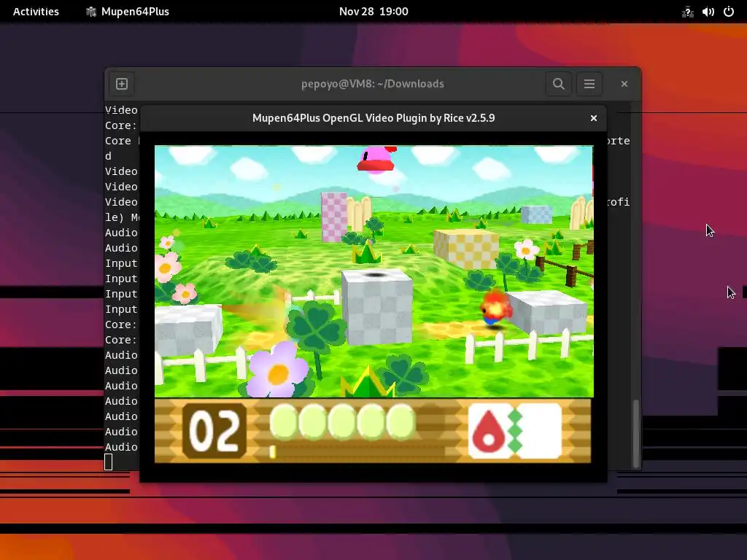Close the Mupen64Plus video plugin window

(x=594, y=118)
